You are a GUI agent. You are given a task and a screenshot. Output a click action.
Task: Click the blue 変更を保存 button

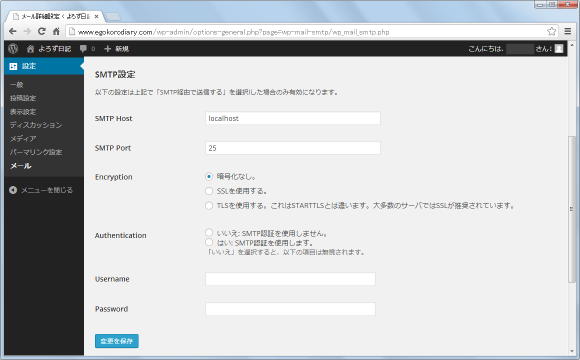[x=117, y=341]
